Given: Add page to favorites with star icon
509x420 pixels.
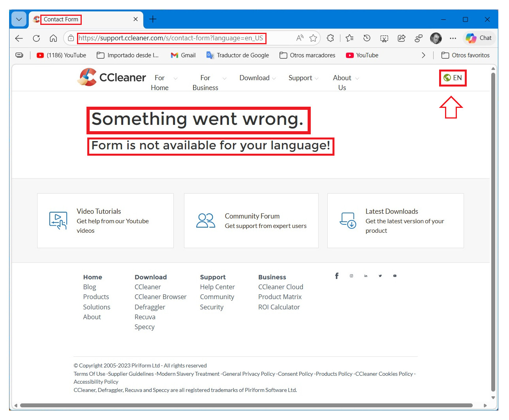Looking at the screenshot, I should pyautogui.click(x=313, y=38).
